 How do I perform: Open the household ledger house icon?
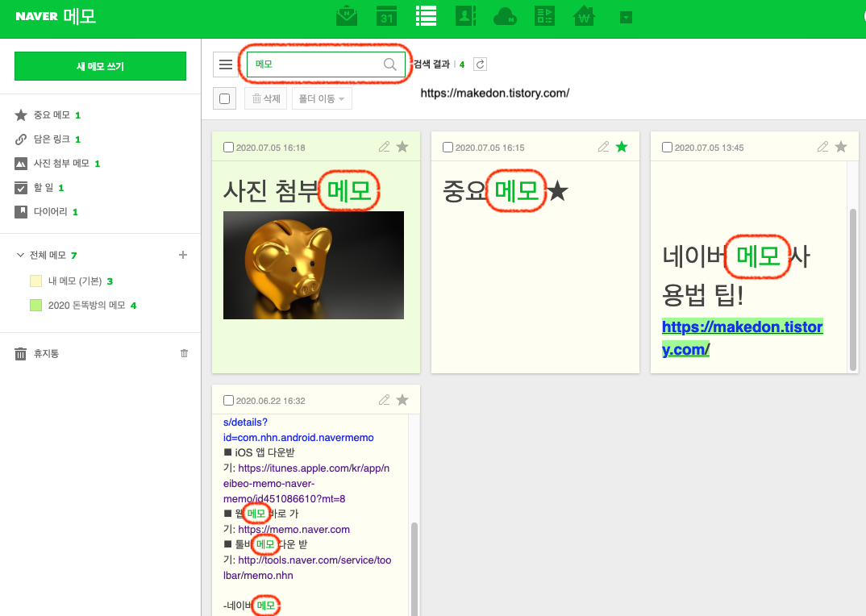(585, 16)
